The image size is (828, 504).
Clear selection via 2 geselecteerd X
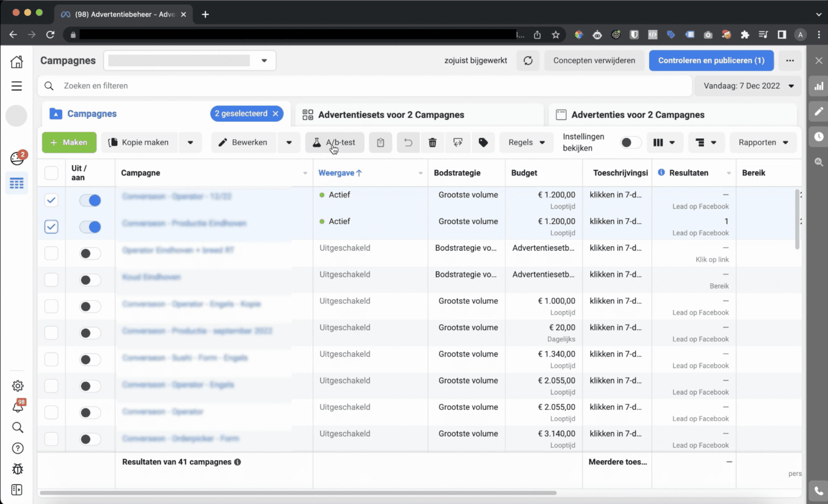[x=275, y=114]
